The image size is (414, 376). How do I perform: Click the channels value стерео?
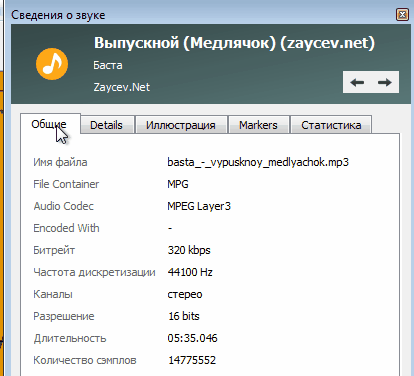pos(185,295)
